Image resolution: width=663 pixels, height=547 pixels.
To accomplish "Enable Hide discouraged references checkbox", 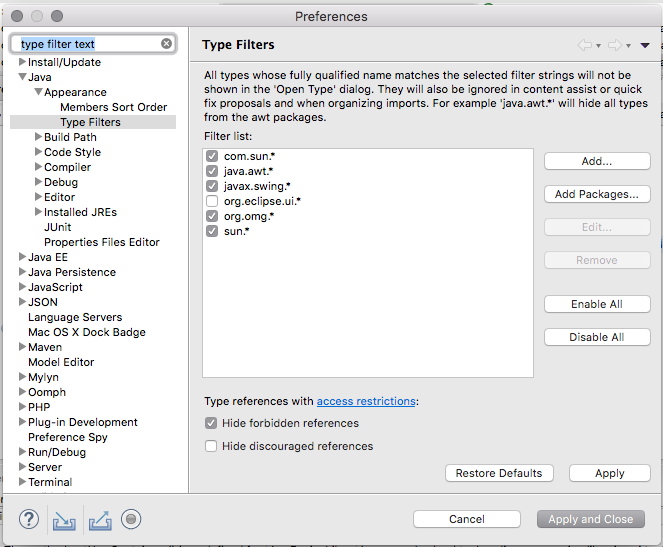I will [x=211, y=446].
